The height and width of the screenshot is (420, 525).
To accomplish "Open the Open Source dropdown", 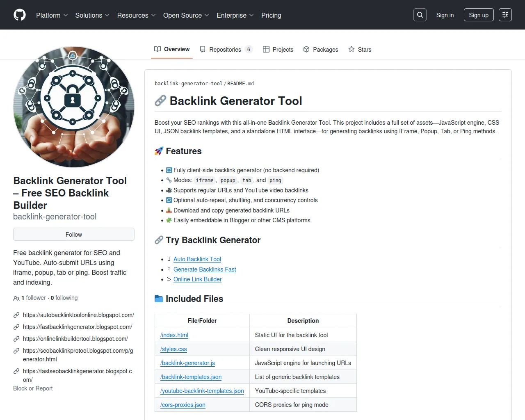I will pyautogui.click(x=186, y=15).
